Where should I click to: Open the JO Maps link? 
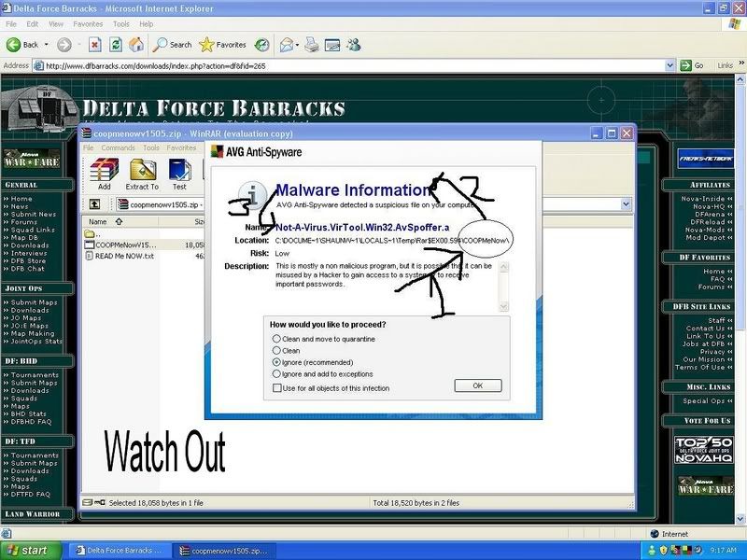(x=26, y=318)
